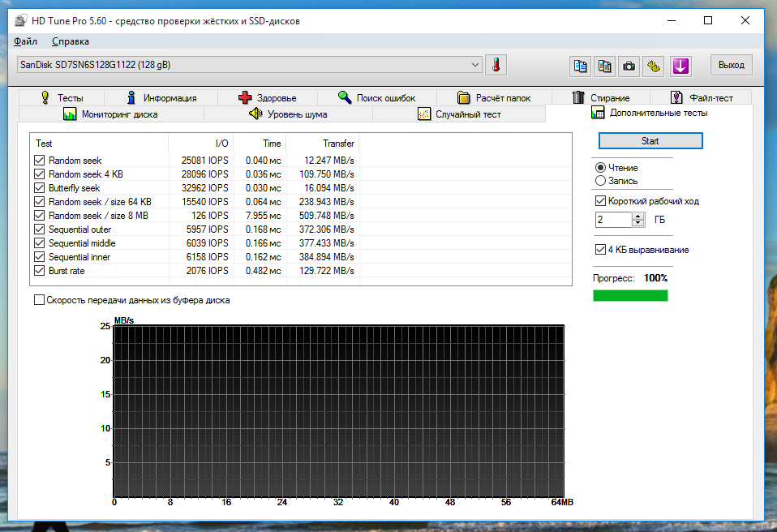Click the Transfer column header

point(323,144)
